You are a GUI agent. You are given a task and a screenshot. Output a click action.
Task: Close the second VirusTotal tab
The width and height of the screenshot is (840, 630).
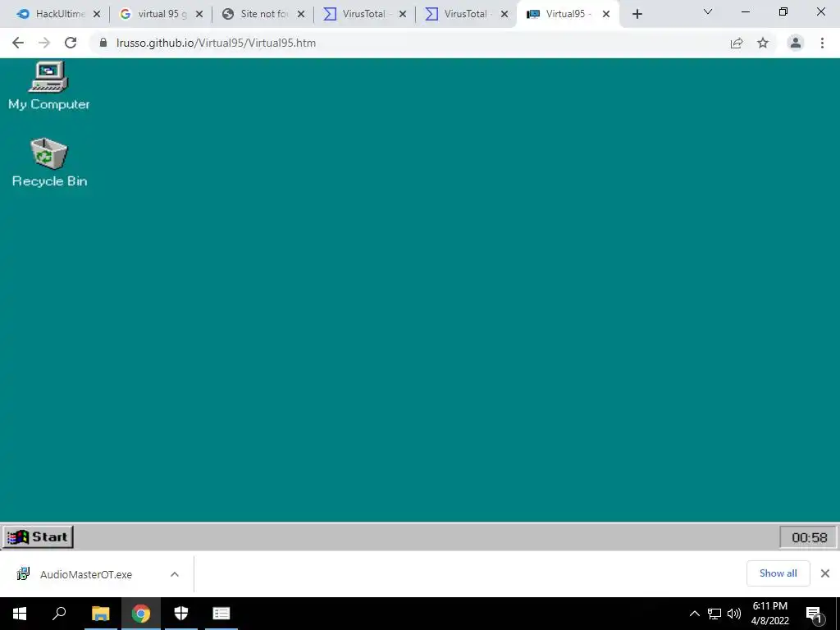504,15
